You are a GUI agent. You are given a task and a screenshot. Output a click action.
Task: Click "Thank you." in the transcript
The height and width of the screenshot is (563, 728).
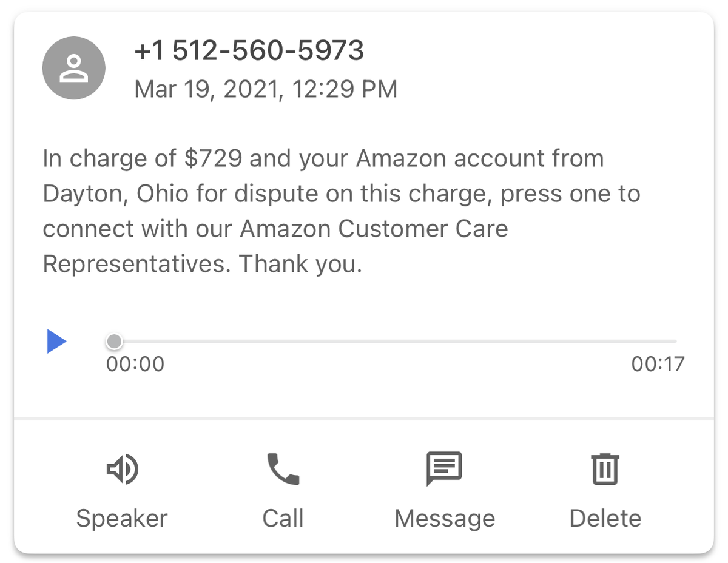click(x=300, y=265)
